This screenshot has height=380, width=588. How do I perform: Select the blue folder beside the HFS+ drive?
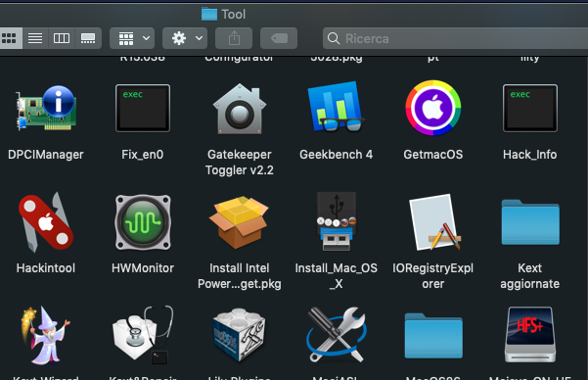[x=433, y=336]
